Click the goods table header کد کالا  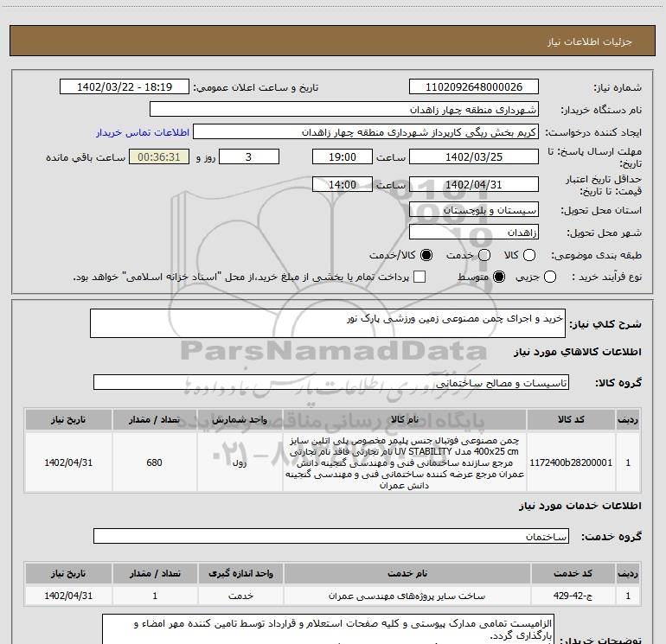tap(571, 419)
